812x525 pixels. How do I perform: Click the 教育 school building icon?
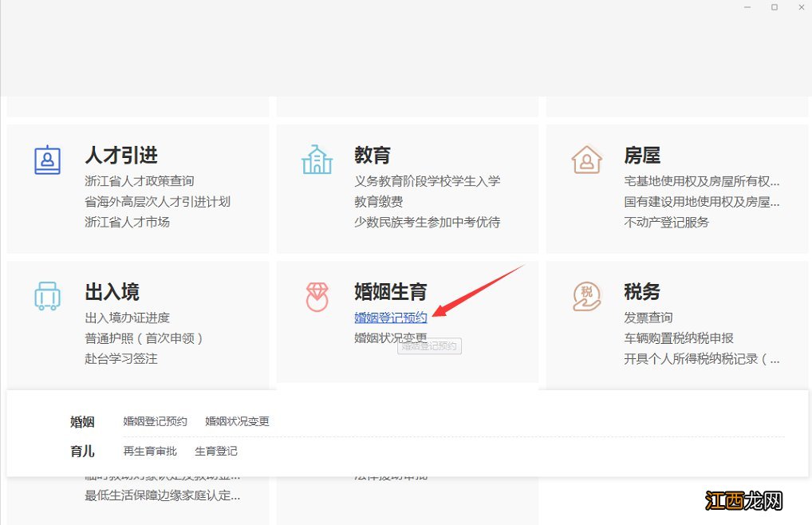[x=317, y=160]
